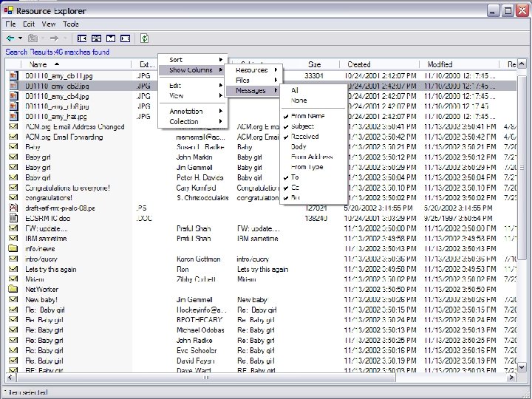Open the View menu in menu bar
Screen dimensions: 532x399
(x=49, y=24)
